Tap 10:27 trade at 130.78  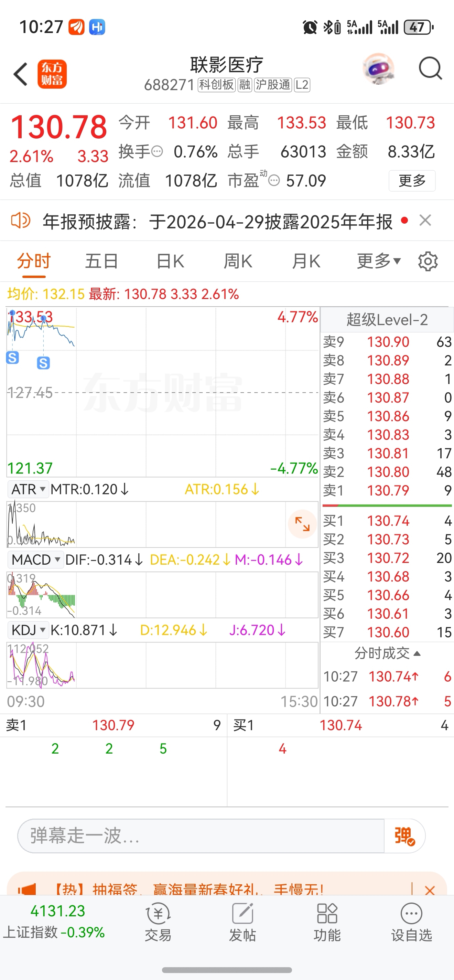click(387, 702)
